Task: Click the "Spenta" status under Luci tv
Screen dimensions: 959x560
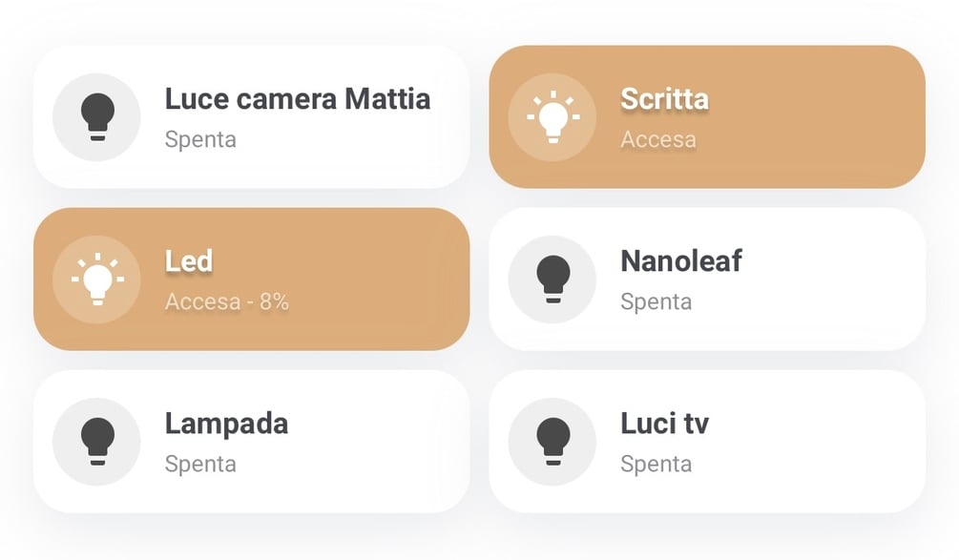Action: click(x=656, y=464)
